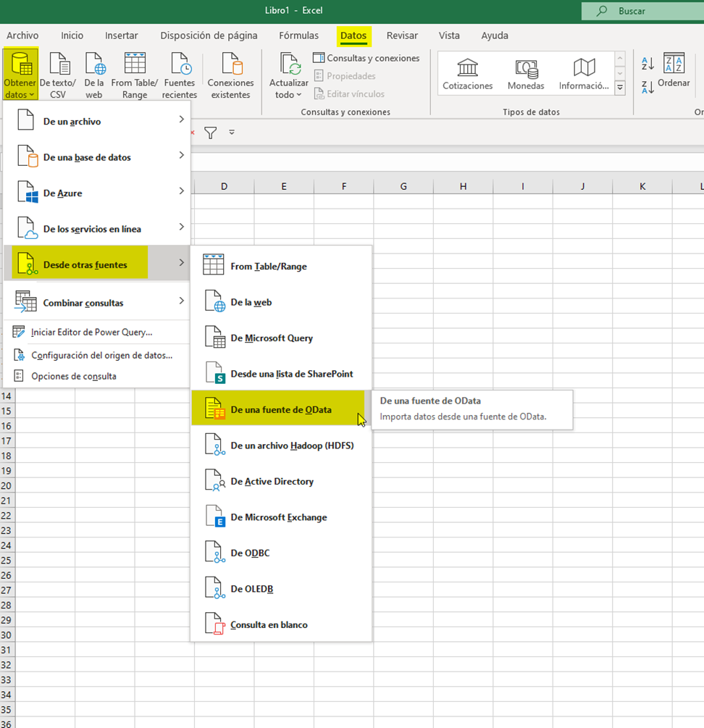704x728 pixels.
Task: Expand the data types gallery
Action: 620,88
